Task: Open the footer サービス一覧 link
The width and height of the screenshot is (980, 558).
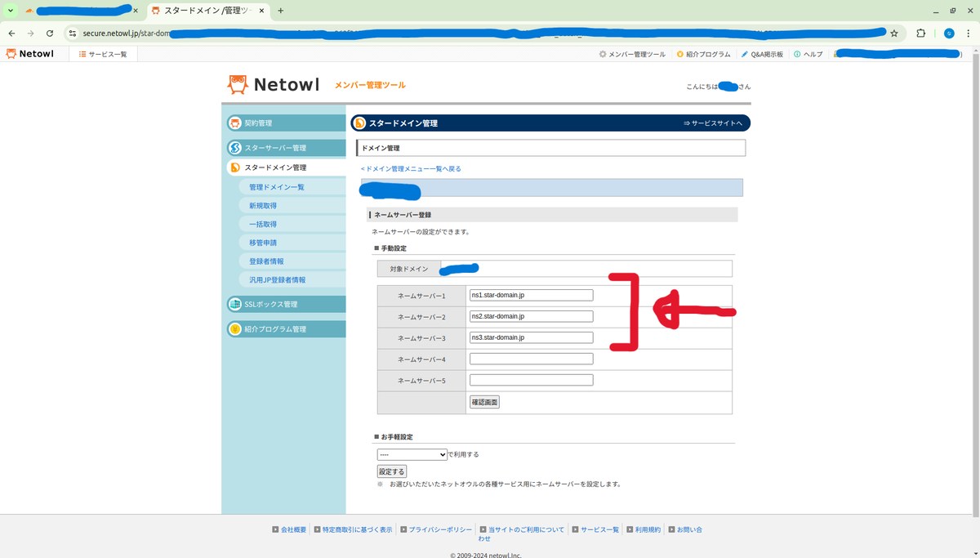Action: [x=599, y=529]
